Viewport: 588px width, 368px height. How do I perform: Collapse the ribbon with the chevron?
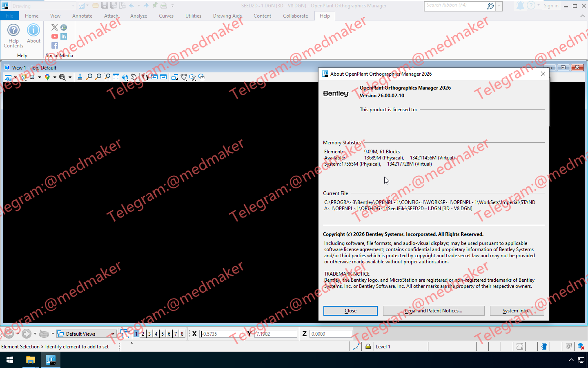click(x=583, y=16)
